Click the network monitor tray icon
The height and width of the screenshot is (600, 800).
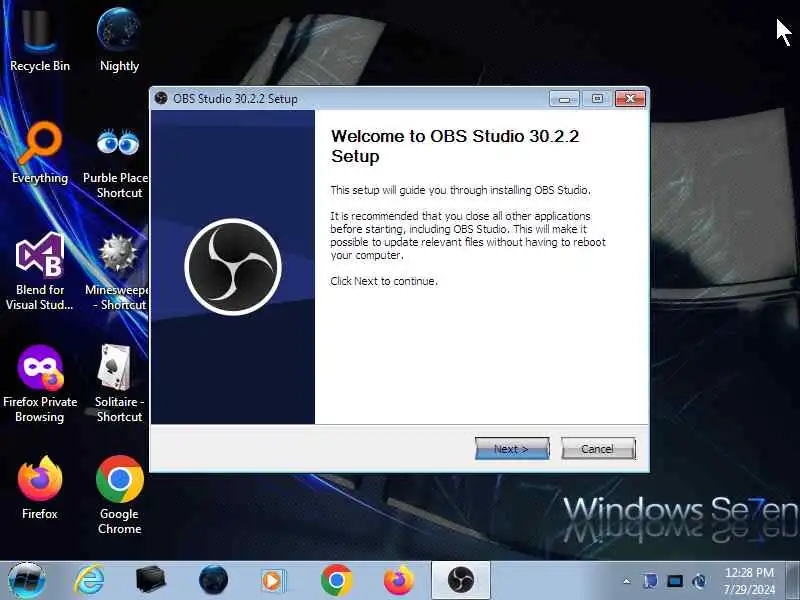(x=675, y=581)
